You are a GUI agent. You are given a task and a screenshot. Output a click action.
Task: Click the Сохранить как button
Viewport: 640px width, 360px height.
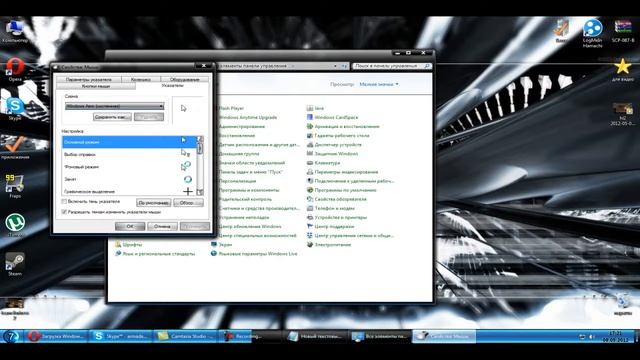(112, 117)
